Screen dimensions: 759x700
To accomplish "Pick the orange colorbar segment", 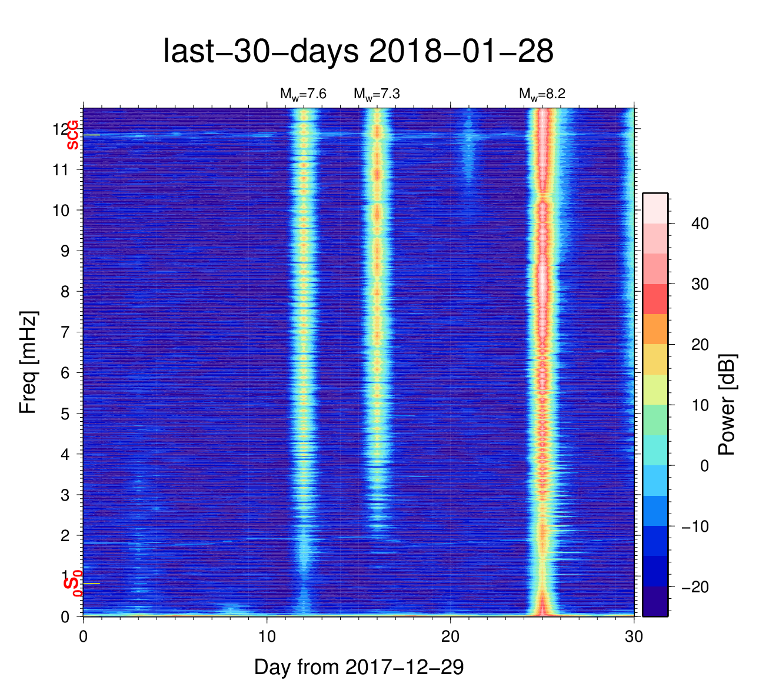I will pyautogui.click(x=655, y=329).
